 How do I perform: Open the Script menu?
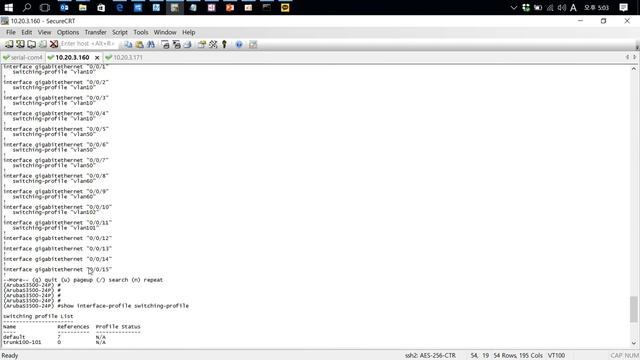pos(120,32)
